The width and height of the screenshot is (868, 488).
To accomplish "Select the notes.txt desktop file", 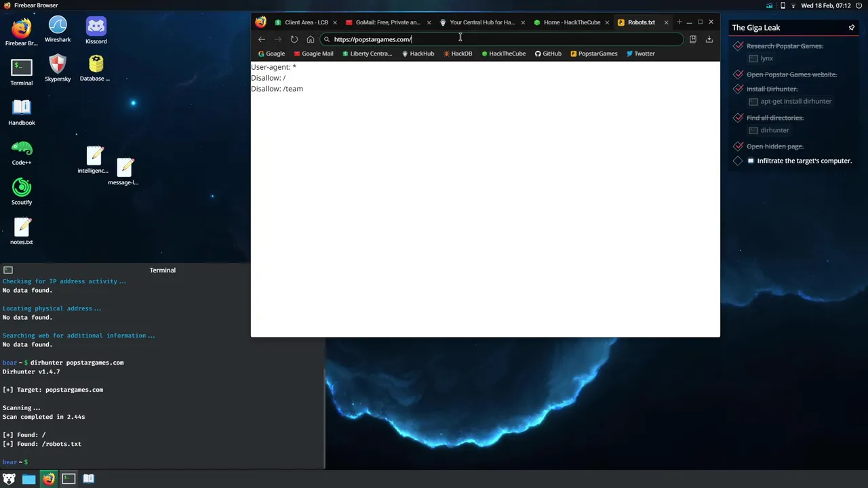I will point(22,231).
